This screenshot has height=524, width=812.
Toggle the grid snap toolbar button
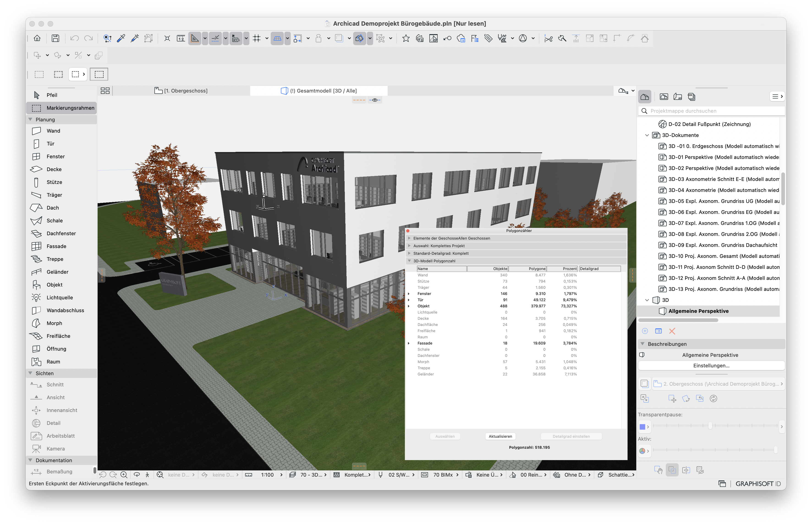[257, 38]
